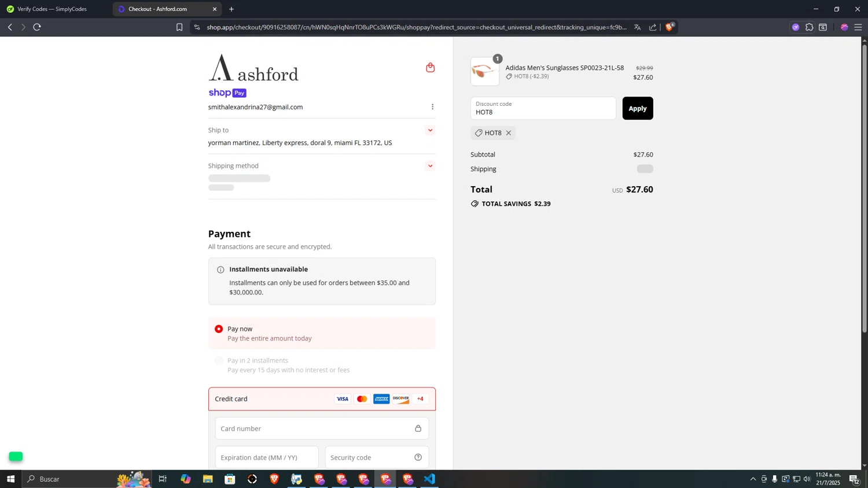Open File Explorer from the taskbar
Image resolution: width=868 pixels, height=488 pixels.
208,479
